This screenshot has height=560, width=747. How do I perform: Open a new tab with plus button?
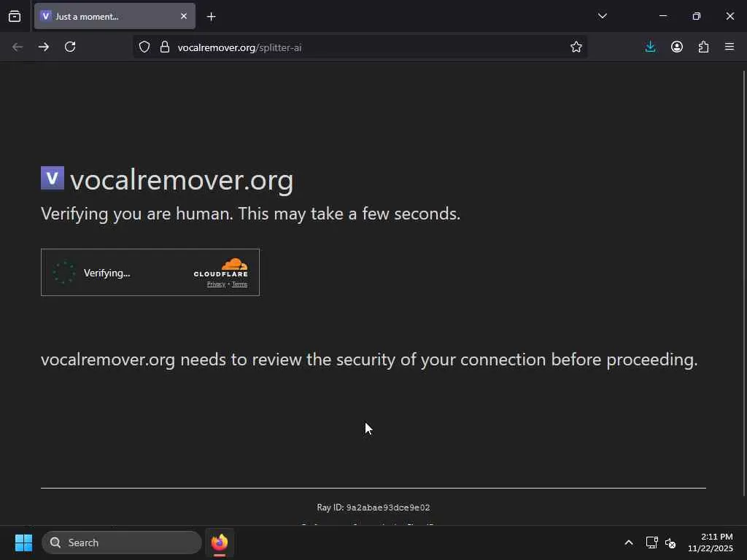211,17
